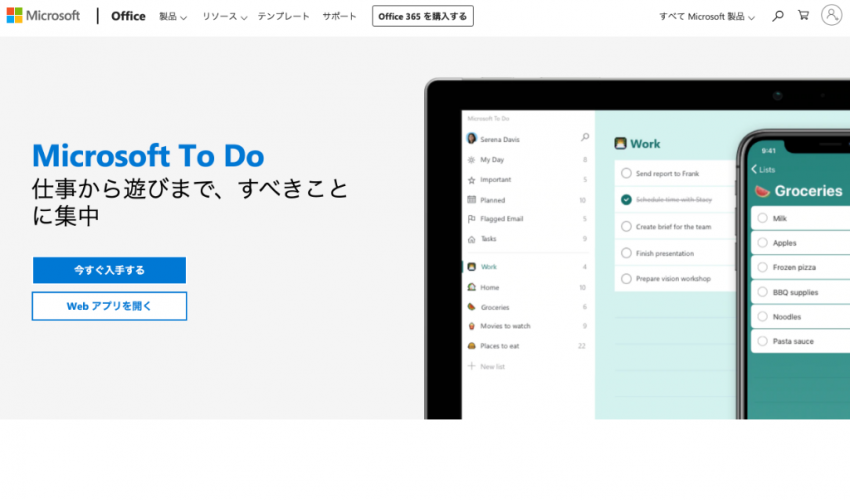Select the Important star icon in sidebar
Image resolution: width=850 pixels, height=500 pixels.
[x=471, y=180]
